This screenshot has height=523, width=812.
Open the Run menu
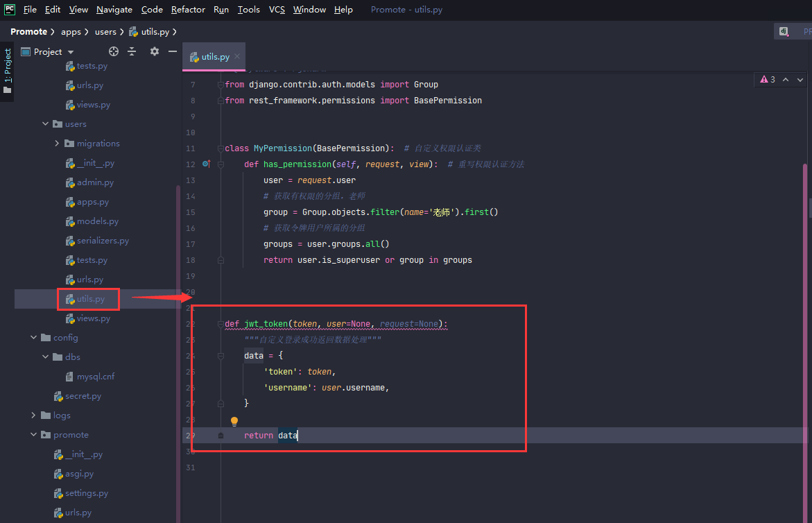click(221, 9)
